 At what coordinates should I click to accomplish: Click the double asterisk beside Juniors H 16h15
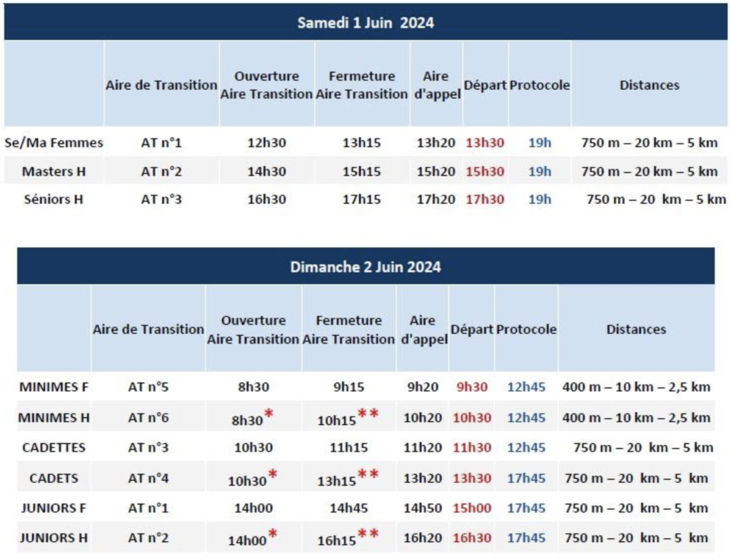(x=368, y=536)
